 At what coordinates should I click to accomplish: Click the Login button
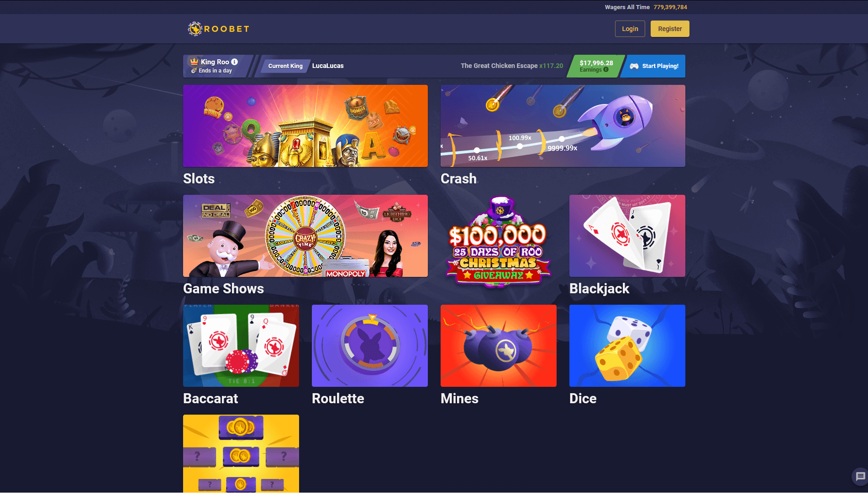630,29
